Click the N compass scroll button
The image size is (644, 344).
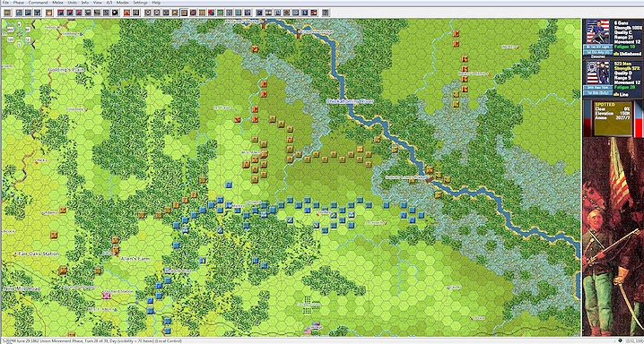click(x=19, y=24)
